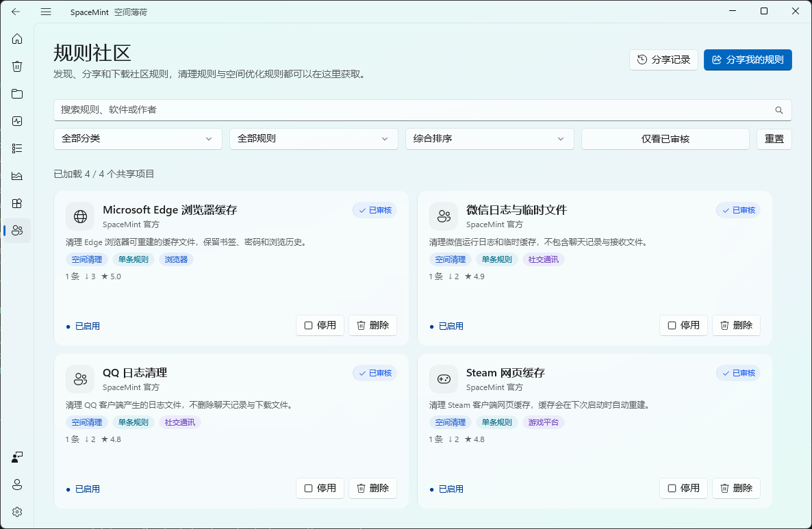Open the apps toolbox sidebar icon

17,203
